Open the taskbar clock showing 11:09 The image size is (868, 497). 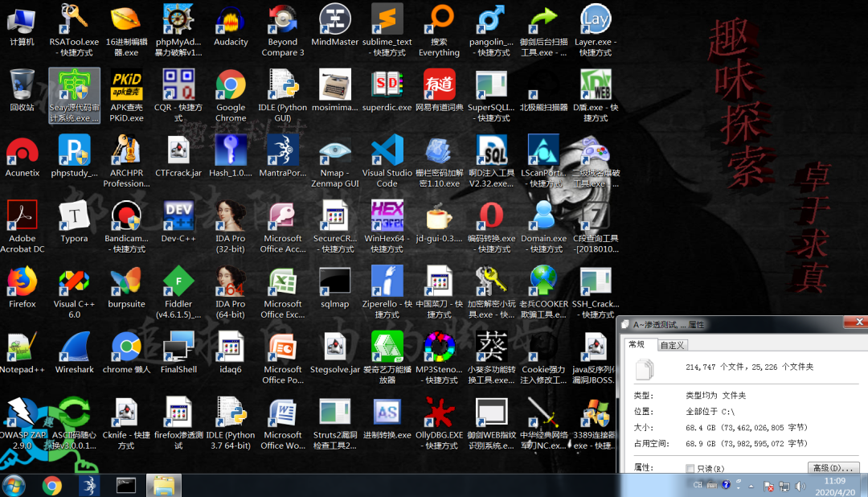tap(835, 486)
